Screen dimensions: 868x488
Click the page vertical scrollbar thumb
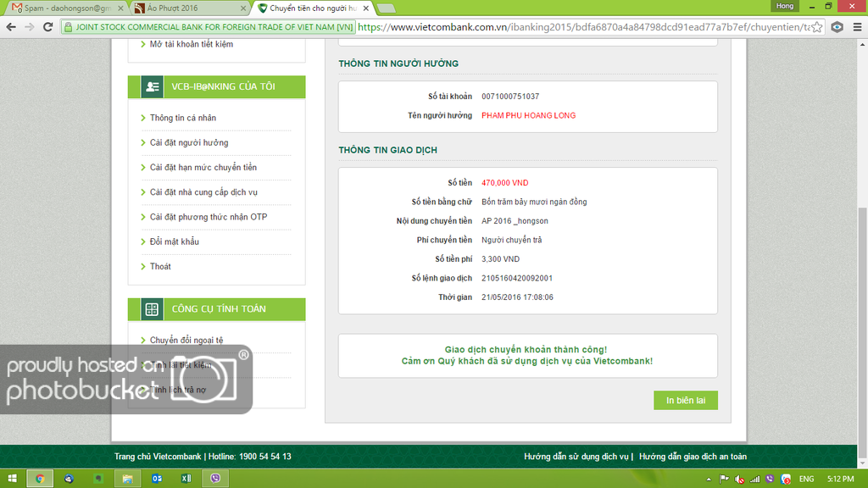862,333
